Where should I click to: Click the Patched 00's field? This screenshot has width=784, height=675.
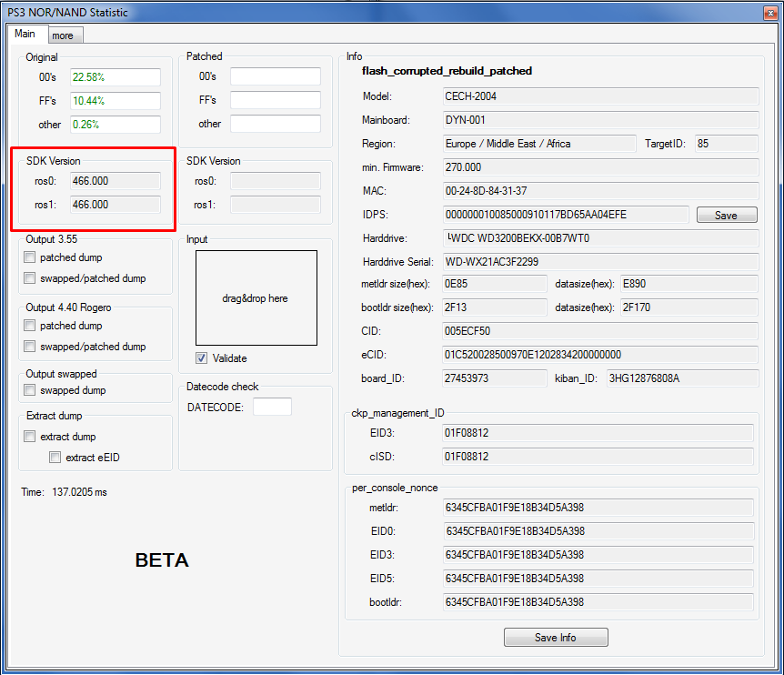pos(276,76)
